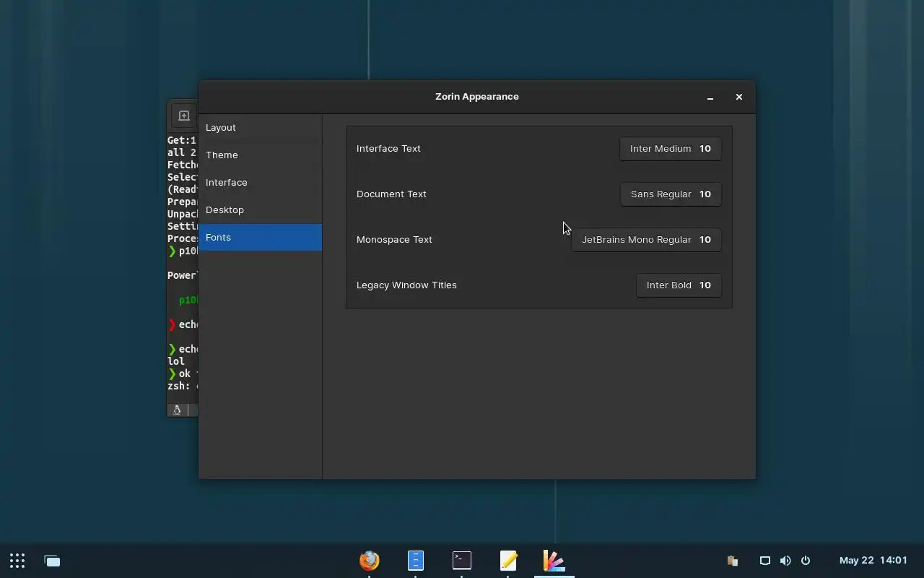This screenshot has height=578, width=924.
Task: Select the Fonts sidebar item
Action: (260, 238)
